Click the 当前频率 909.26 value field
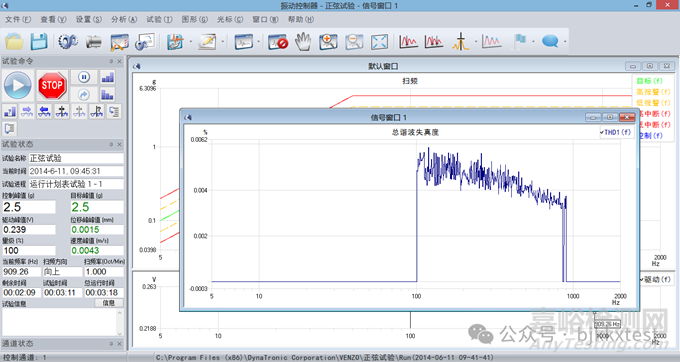The height and width of the screenshot is (362, 680). 21,271
